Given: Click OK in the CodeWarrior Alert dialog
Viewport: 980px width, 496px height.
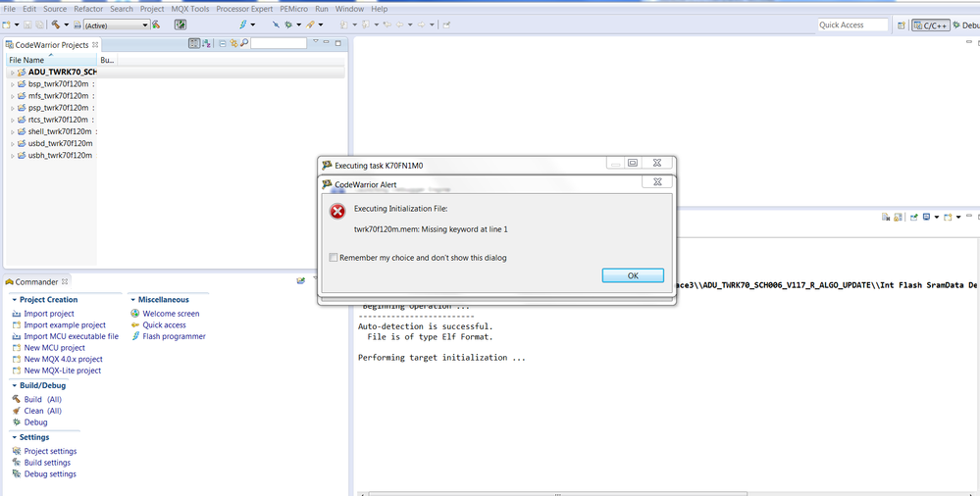Looking at the screenshot, I should [633, 275].
